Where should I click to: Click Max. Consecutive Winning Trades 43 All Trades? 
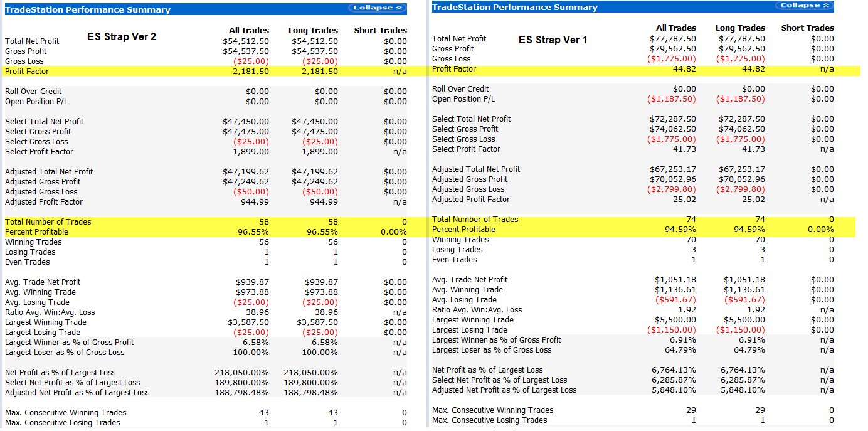(263, 412)
